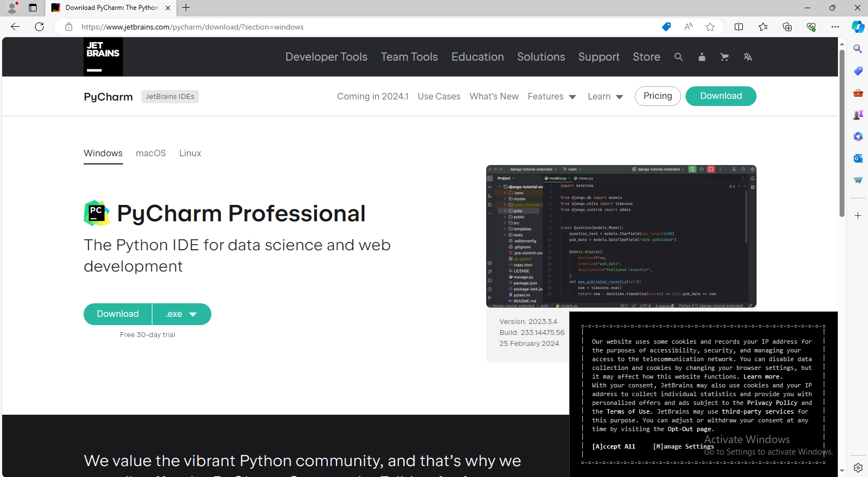Open the language translation selector icon
The height and width of the screenshot is (477, 868).
pyautogui.click(x=747, y=57)
